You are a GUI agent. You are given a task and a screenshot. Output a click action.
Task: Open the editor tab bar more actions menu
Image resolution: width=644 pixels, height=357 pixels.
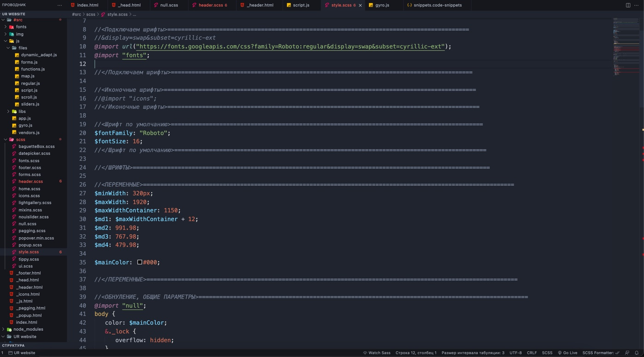[637, 5]
